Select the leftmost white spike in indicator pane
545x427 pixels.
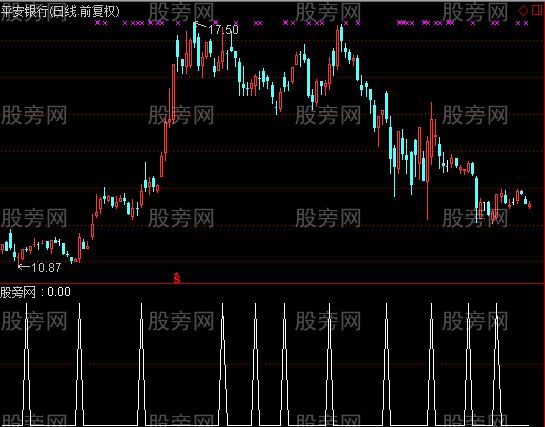[26, 363]
